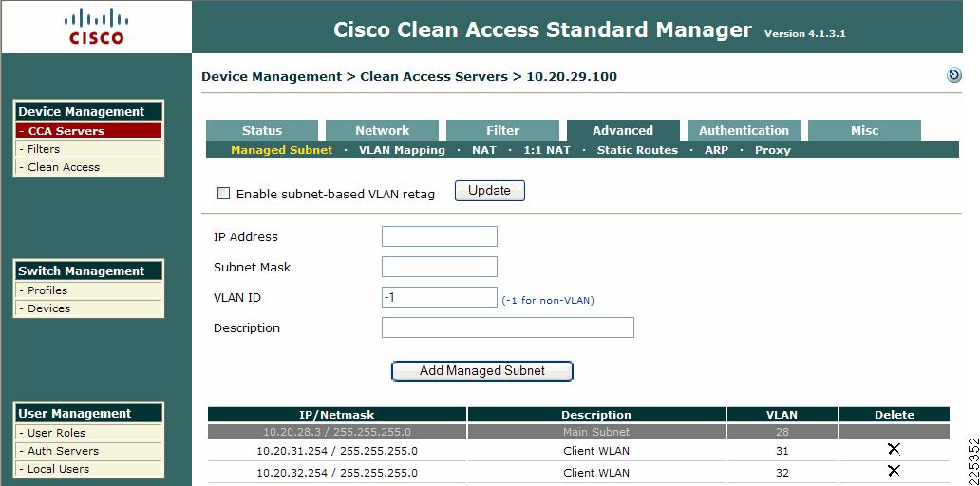Click the VLAN 31 cell
The width and height of the screenshot is (980, 486).
click(x=782, y=450)
